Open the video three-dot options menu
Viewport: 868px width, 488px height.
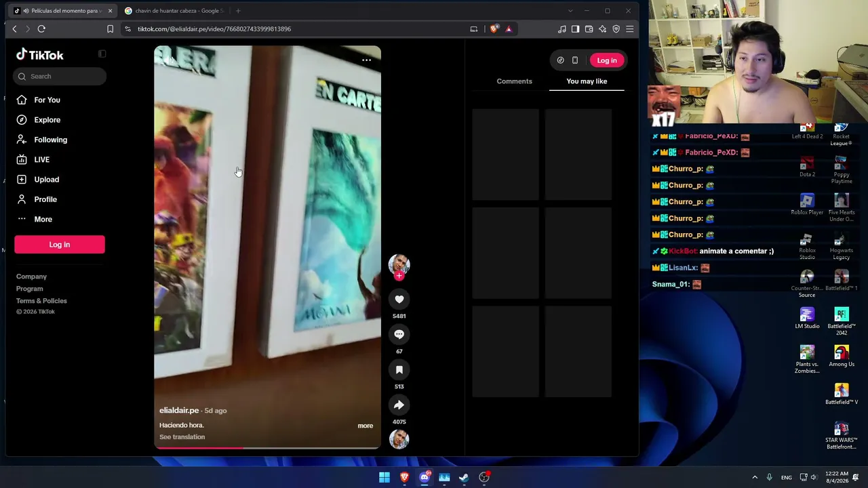click(x=366, y=60)
